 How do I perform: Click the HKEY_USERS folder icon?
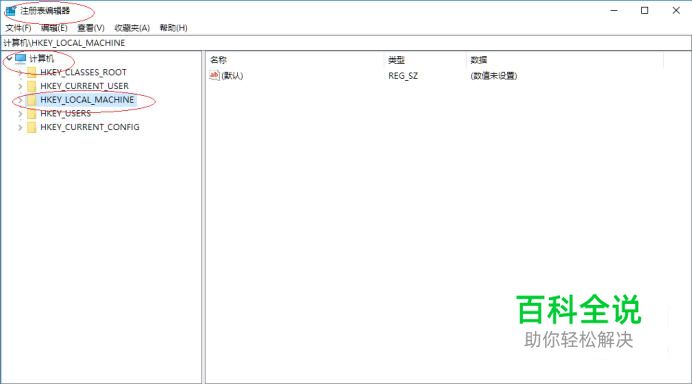(x=32, y=113)
